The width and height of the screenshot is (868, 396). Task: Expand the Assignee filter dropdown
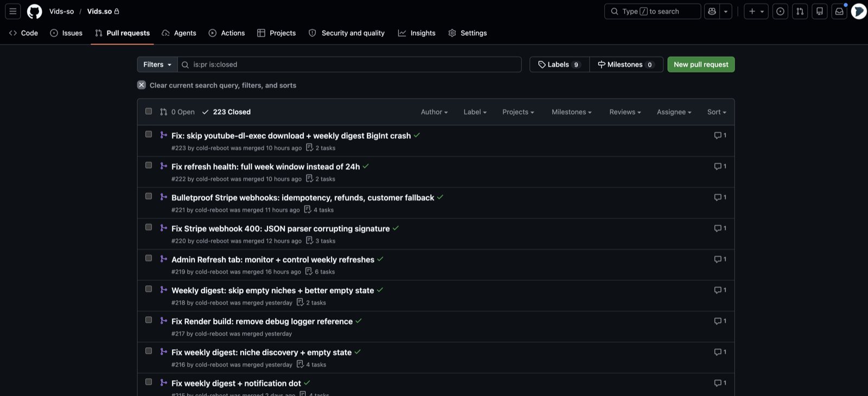[674, 112]
